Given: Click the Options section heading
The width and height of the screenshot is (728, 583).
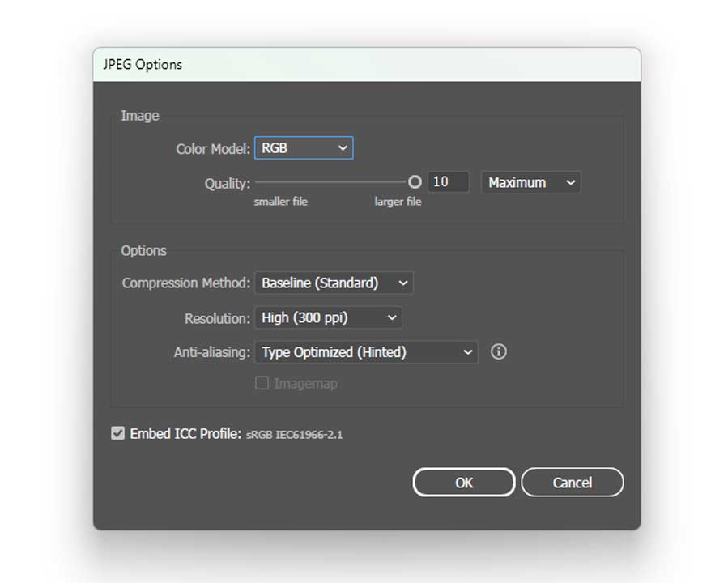Looking at the screenshot, I should coord(144,251).
